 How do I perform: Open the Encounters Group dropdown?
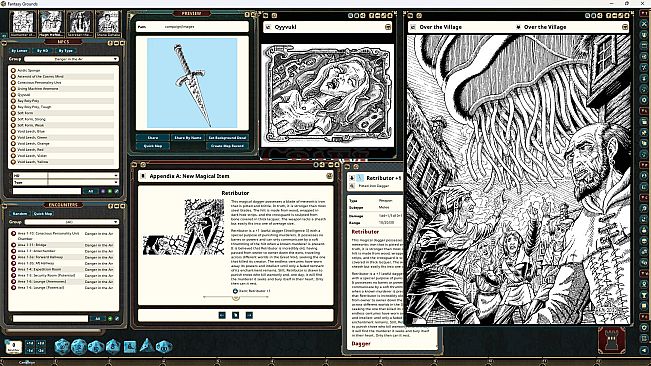click(x=71, y=222)
